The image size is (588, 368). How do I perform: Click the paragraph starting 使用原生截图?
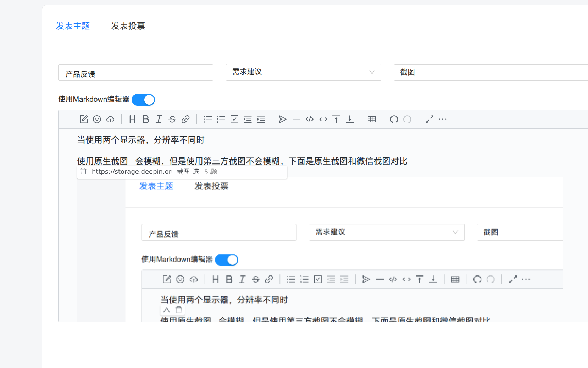pyautogui.click(x=242, y=161)
